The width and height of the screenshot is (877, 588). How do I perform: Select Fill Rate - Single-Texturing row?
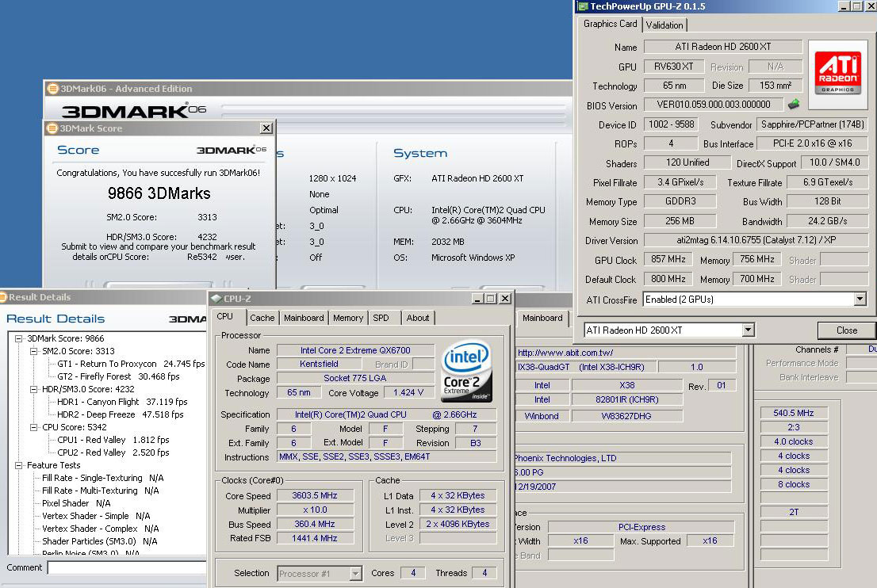pyautogui.click(x=103, y=478)
